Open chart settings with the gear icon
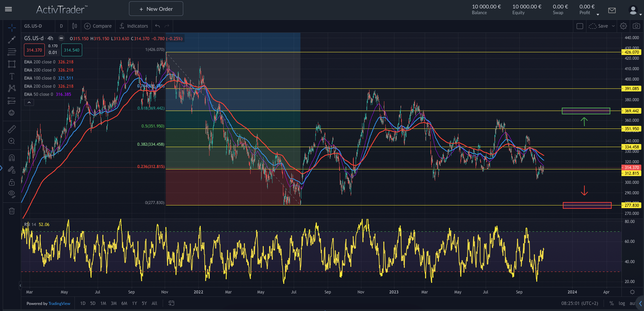Image resolution: width=644 pixels, height=311 pixels. pyautogui.click(x=623, y=26)
